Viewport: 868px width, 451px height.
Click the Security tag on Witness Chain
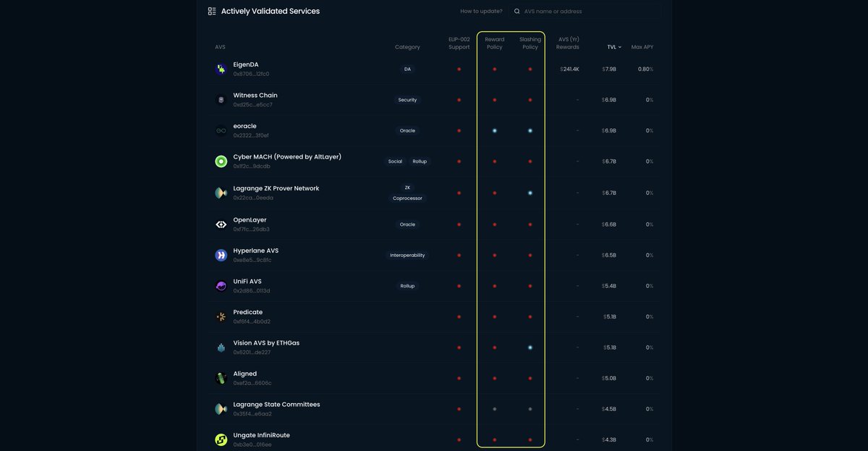tap(407, 100)
